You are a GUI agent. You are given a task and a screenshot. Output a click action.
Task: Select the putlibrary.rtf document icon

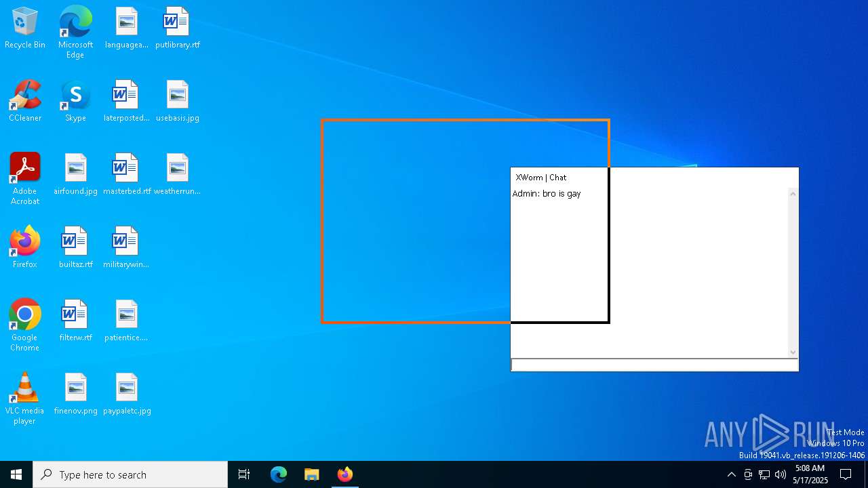(x=177, y=28)
